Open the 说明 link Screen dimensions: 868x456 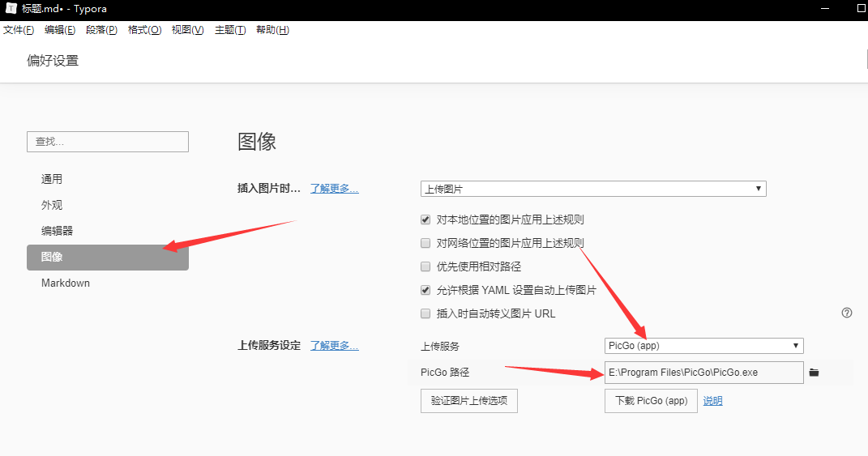[712, 401]
